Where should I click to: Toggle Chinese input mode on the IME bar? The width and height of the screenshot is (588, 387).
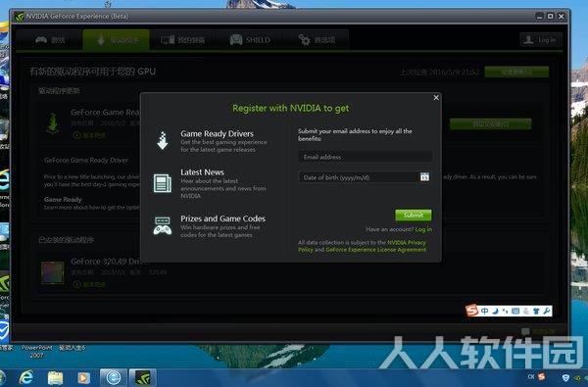(484, 311)
